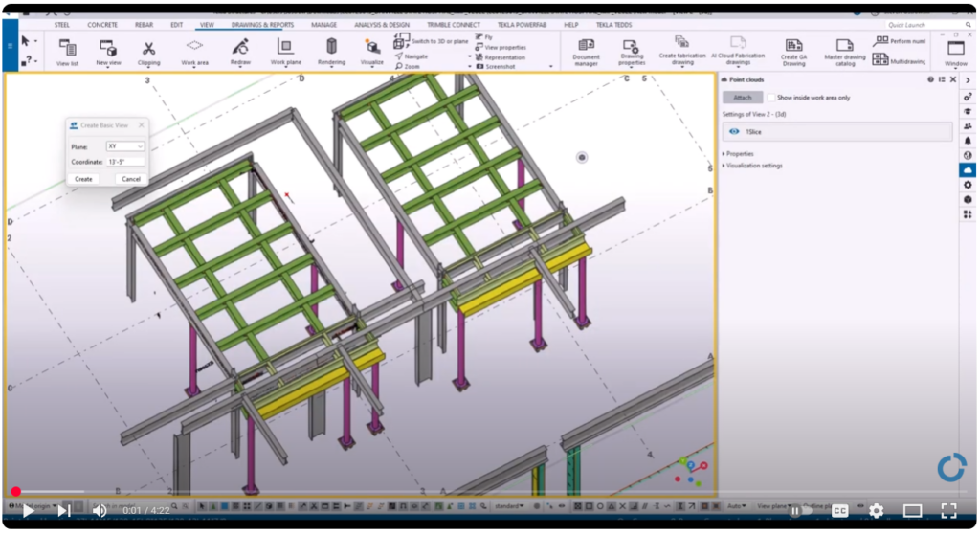The height and width of the screenshot is (535, 980).
Task: Open the STEEL ribbon tab
Action: pyautogui.click(x=62, y=25)
